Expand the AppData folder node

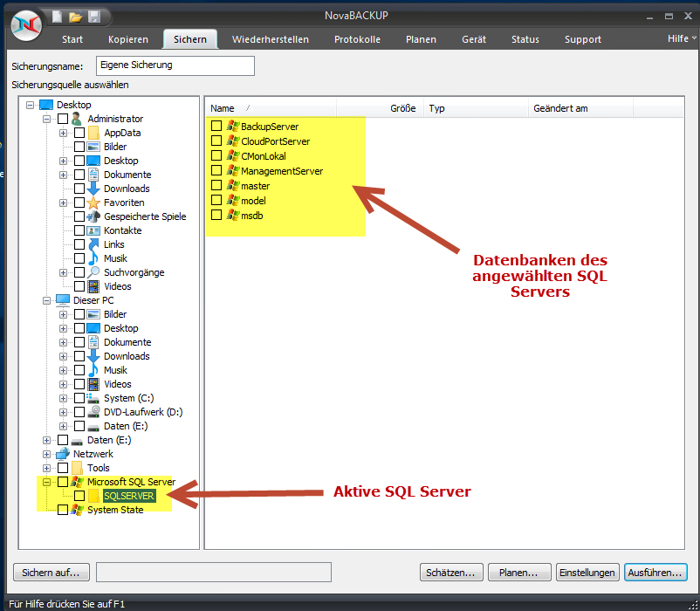click(x=63, y=133)
